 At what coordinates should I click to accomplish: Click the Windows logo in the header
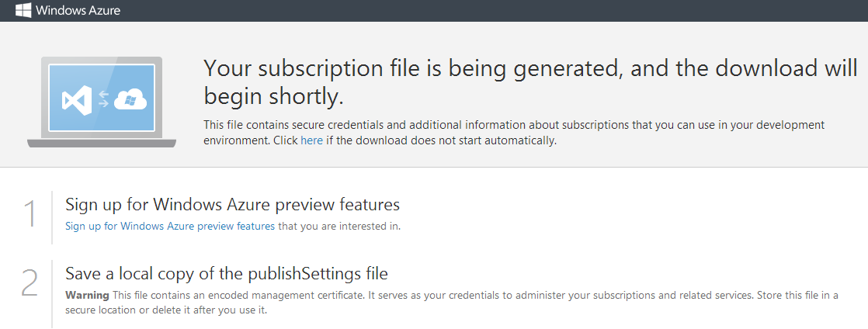(x=23, y=11)
